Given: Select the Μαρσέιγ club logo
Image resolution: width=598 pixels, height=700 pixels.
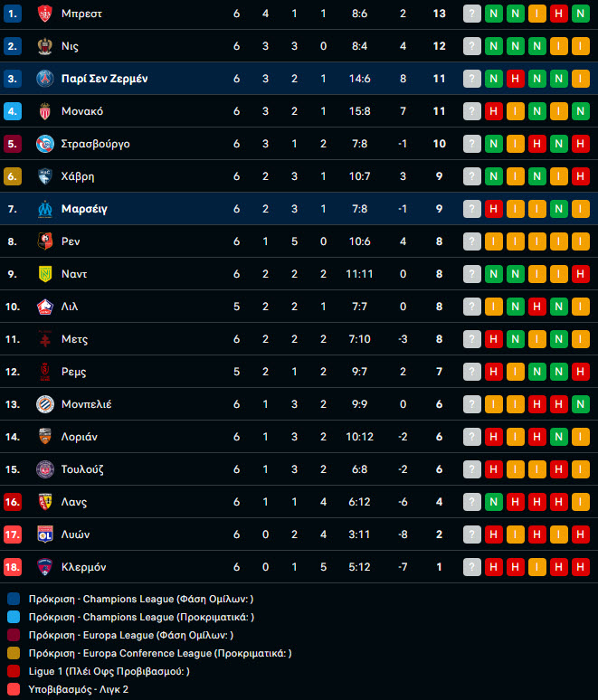Looking at the screenshot, I should 44,209.
